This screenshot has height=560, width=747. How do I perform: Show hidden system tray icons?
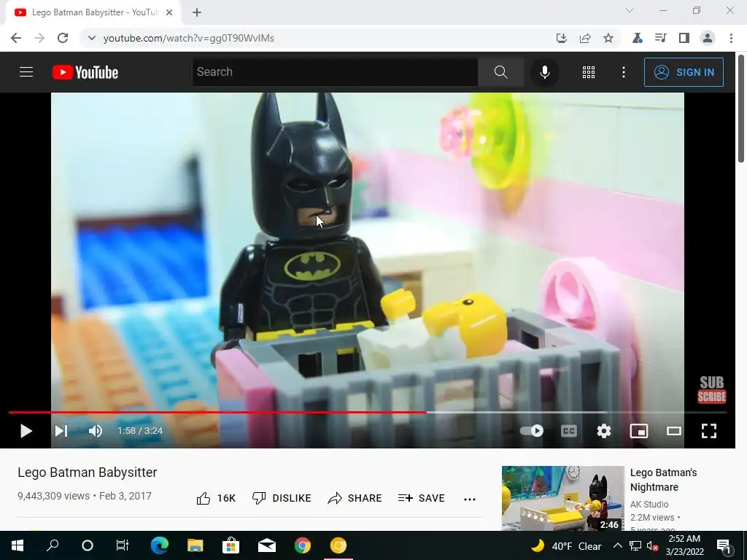point(617,545)
